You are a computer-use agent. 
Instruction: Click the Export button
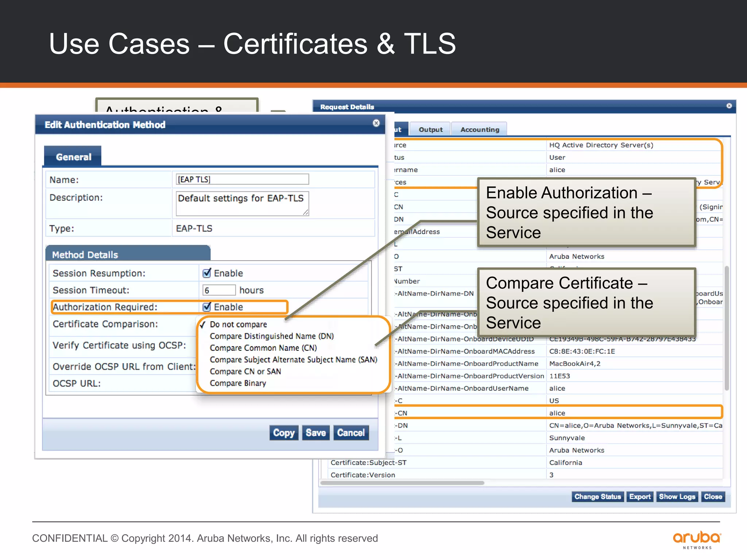click(640, 497)
